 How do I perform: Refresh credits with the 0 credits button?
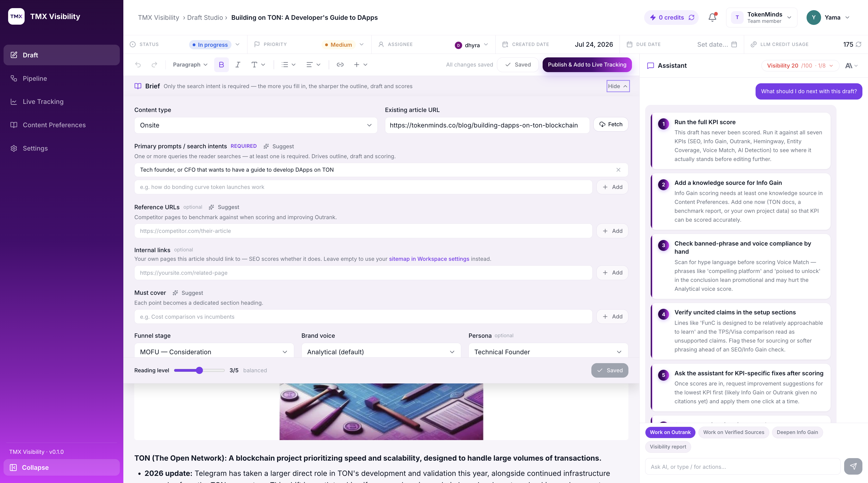click(672, 18)
